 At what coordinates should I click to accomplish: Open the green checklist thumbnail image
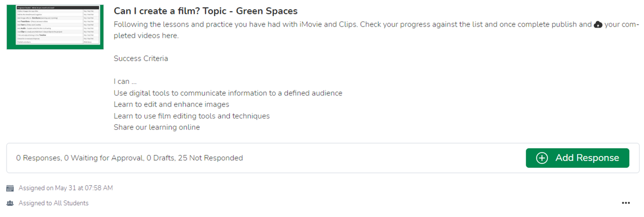(55, 27)
